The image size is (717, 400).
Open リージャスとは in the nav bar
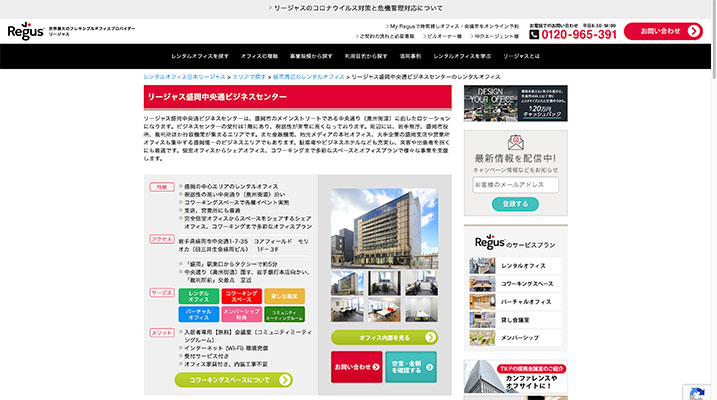[x=521, y=56]
